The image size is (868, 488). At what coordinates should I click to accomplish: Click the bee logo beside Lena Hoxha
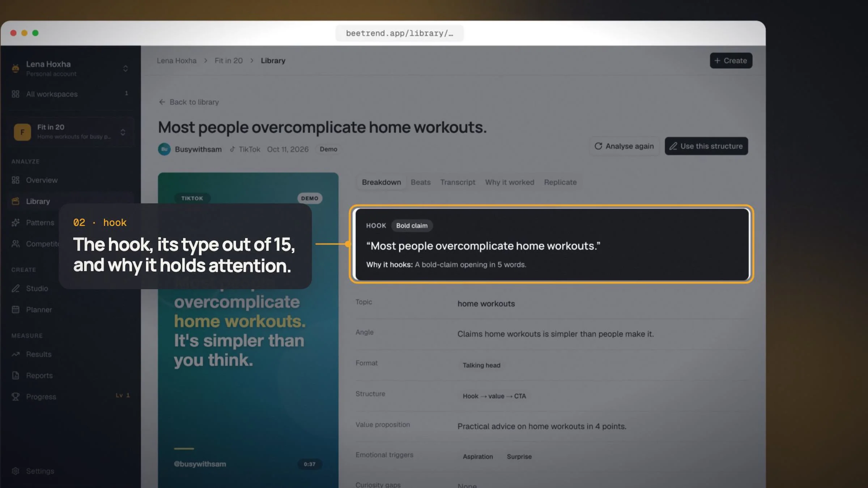pyautogui.click(x=16, y=68)
